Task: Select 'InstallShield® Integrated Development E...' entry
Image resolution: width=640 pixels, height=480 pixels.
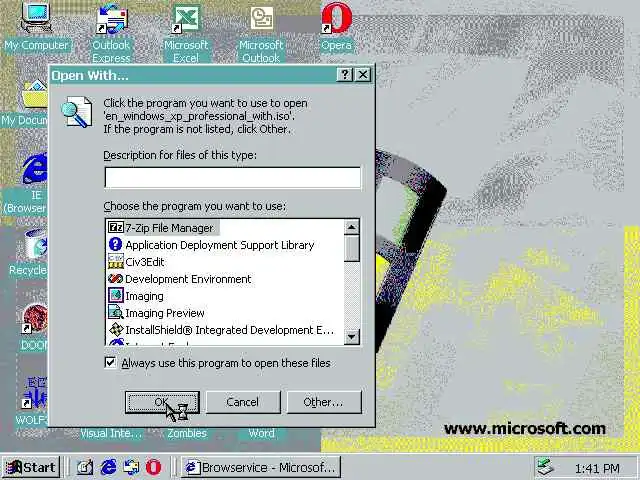Action: click(x=229, y=330)
